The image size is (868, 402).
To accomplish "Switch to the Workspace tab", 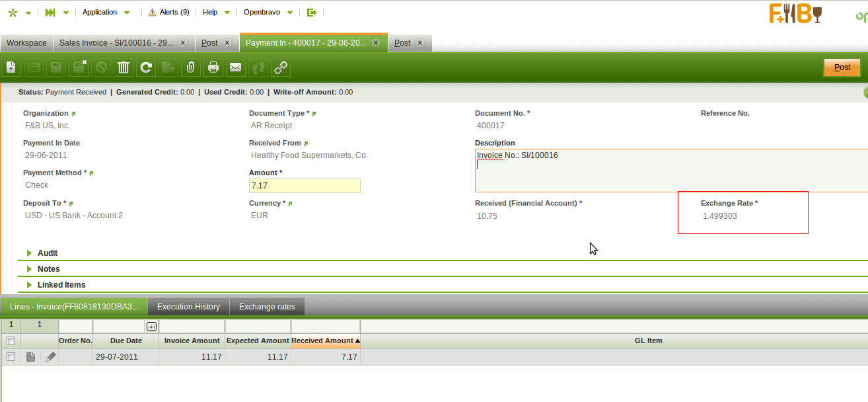I will 26,43.
